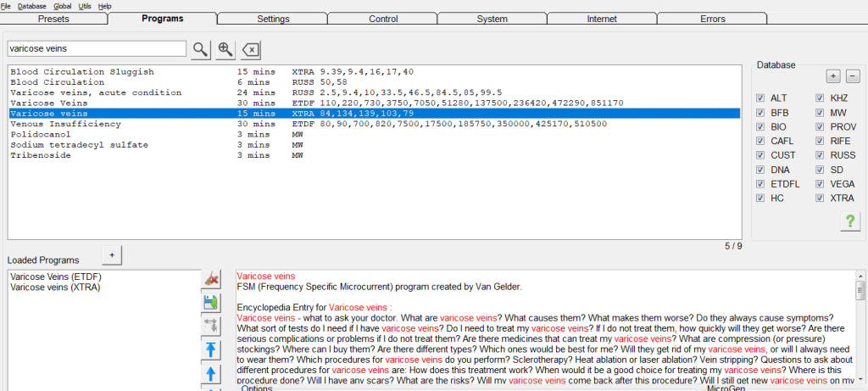
Task: Open the Utils menu
Action: (x=83, y=6)
